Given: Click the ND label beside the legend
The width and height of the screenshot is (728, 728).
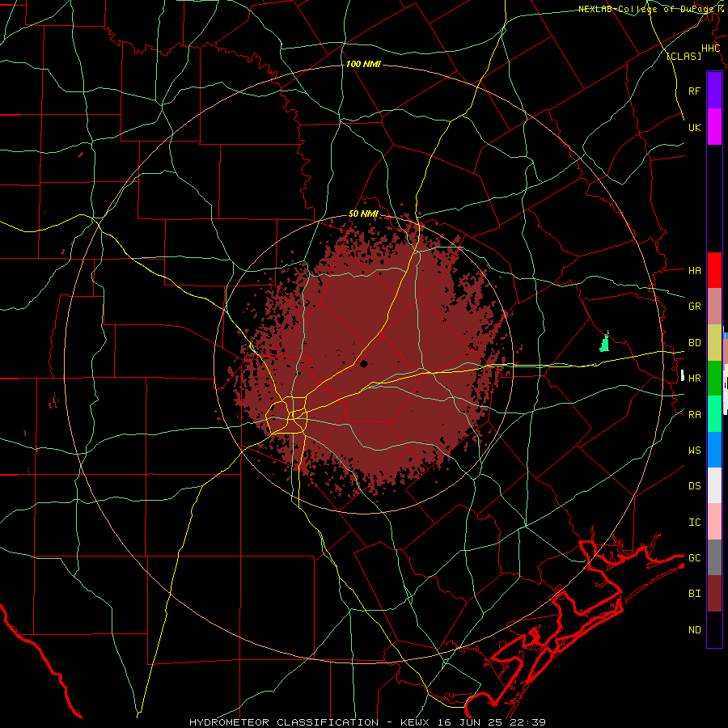Looking at the screenshot, I should [x=694, y=630].
